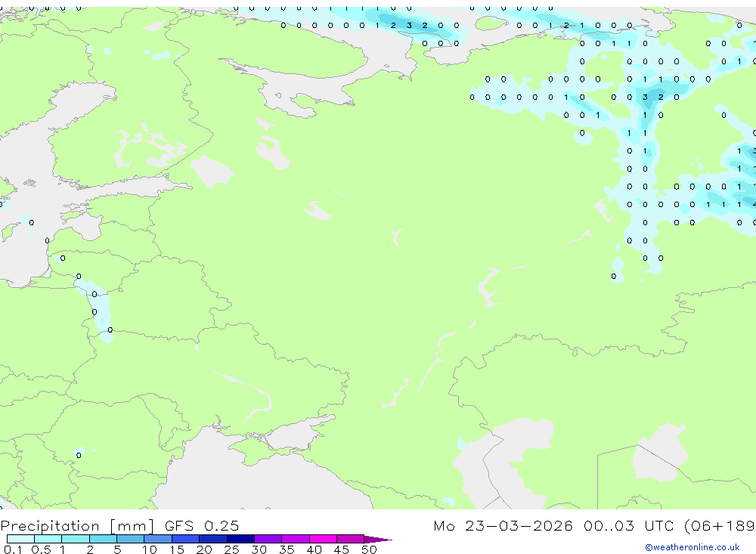Image resolution: width=756 pixels, height=554 pixels.
Task: Pick the 2–5 mm light blue legend swatch
Action: pos(103,539)
